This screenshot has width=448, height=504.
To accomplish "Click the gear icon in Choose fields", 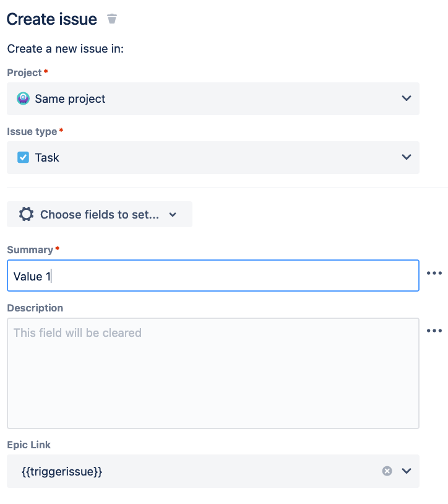I will [26, 214].
